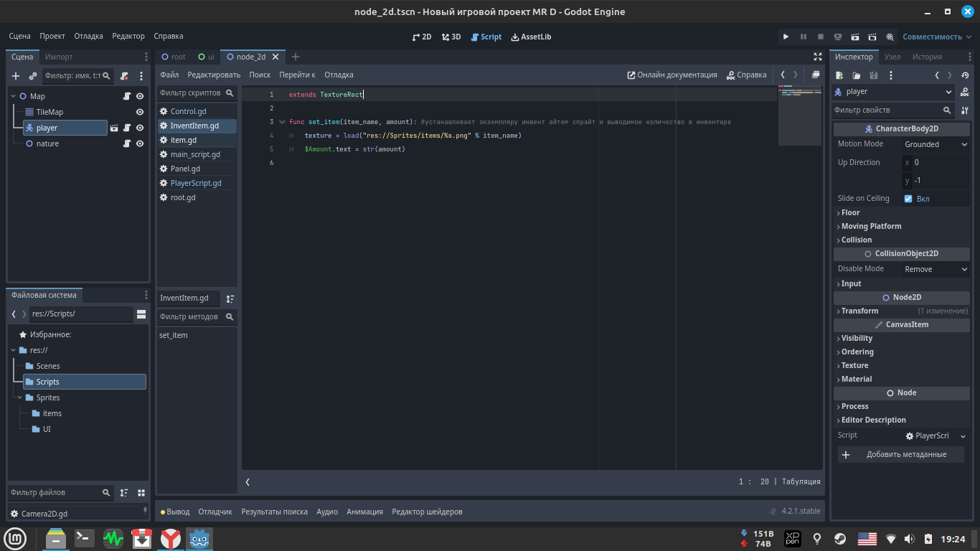
Task: Open the script editor Файл menu
Action: (169, 75)
